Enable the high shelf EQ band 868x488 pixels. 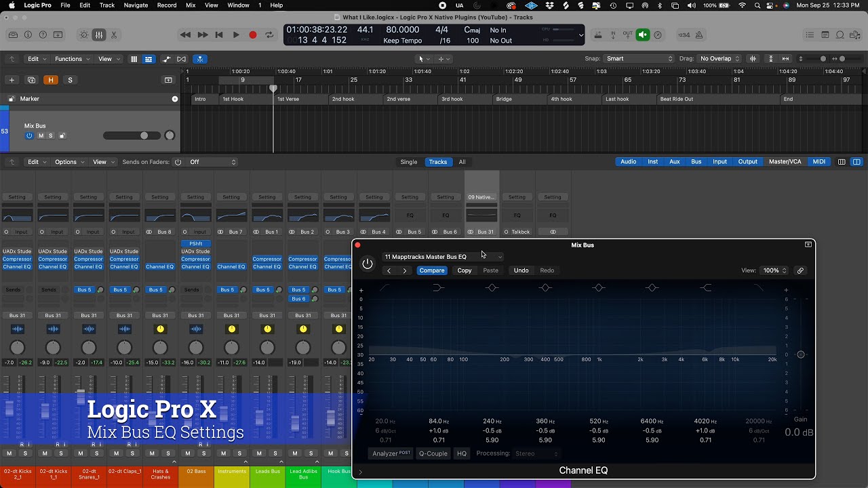coord(706,288)
